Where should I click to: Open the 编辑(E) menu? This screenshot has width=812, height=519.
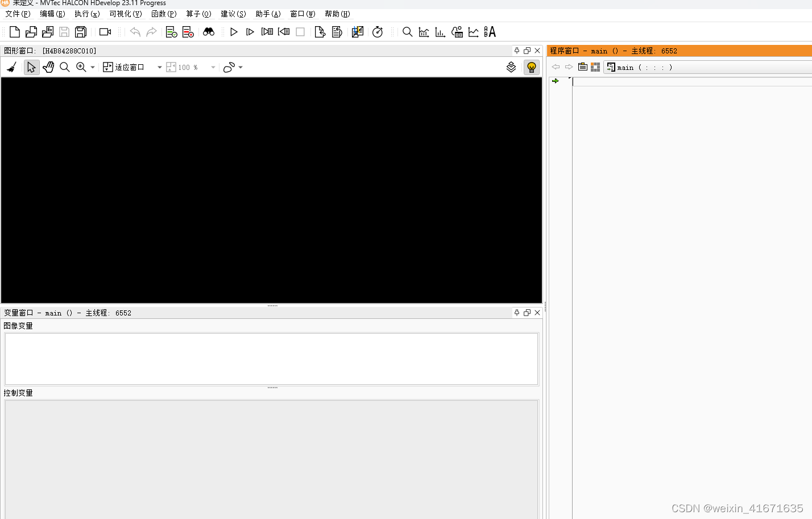tap(52, 14)
